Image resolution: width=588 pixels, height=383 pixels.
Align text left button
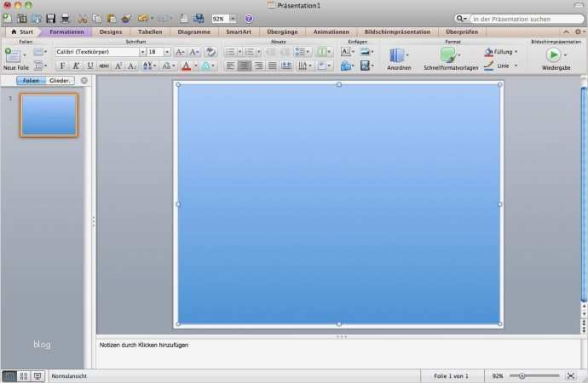point(230,66)
